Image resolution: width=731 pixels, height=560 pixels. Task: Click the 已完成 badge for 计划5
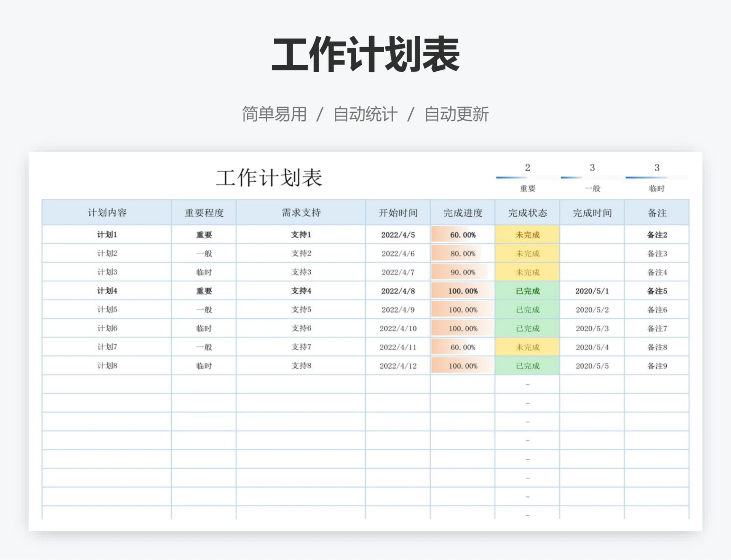(527, 309)
